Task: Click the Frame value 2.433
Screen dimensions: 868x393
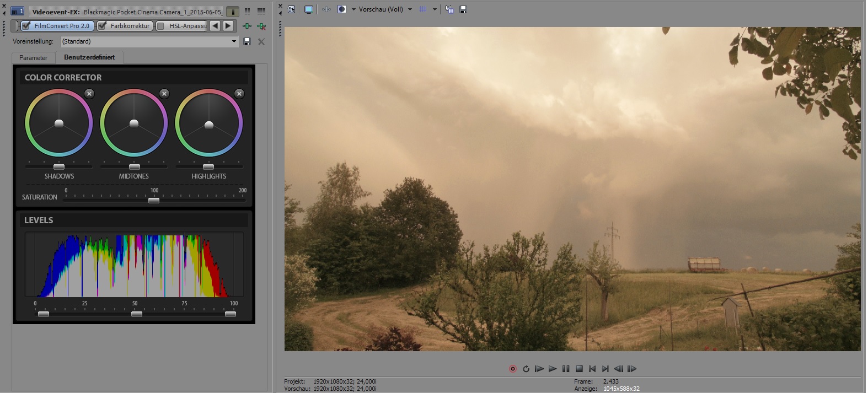Action: coord(611,381)
